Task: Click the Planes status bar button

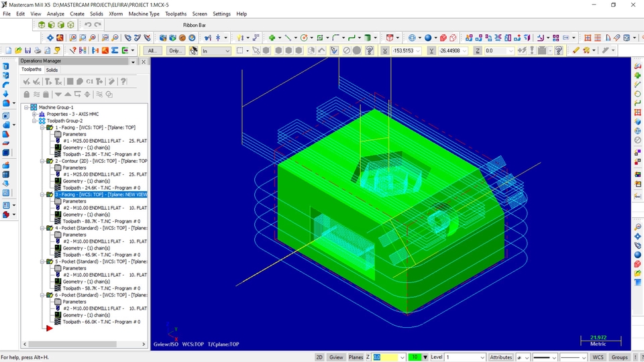Action: (x=356, y=357)
